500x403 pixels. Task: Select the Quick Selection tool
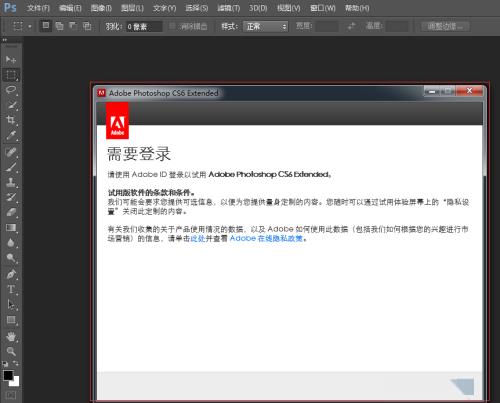11,105
